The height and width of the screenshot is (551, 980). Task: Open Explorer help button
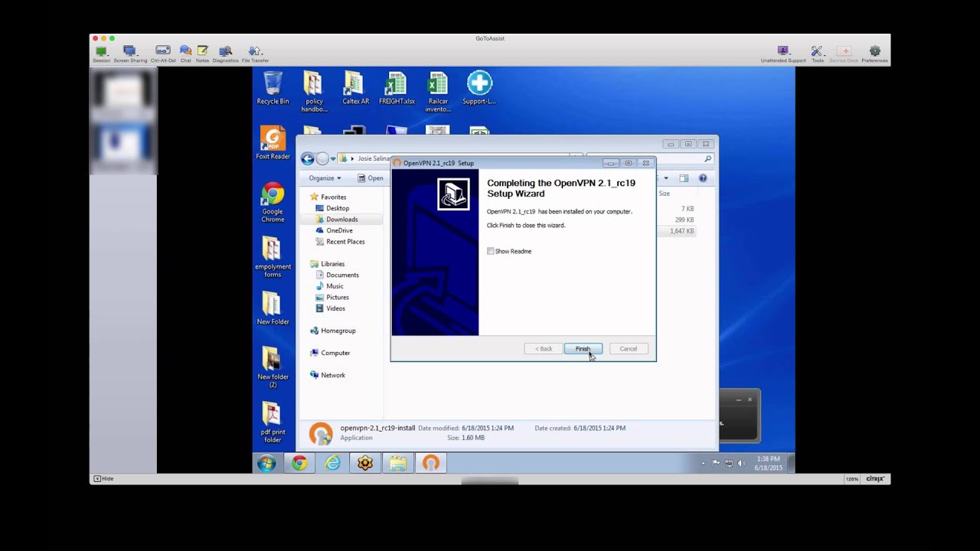702,178
